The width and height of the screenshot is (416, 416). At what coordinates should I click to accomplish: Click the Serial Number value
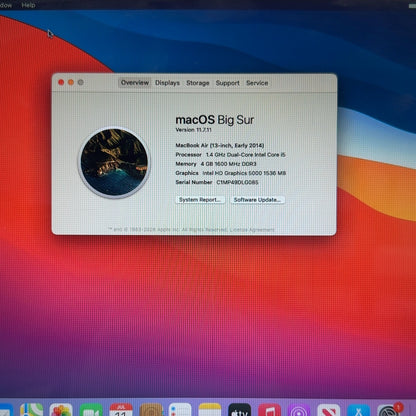pos(237,182)
